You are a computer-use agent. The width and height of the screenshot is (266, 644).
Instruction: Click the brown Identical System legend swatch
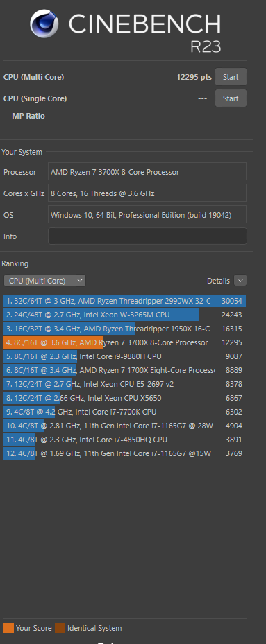[x=60, y=627]
